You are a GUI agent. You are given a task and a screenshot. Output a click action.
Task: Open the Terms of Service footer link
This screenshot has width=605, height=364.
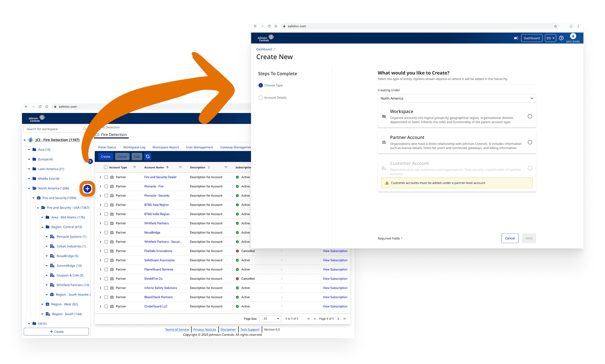(177, 329)
